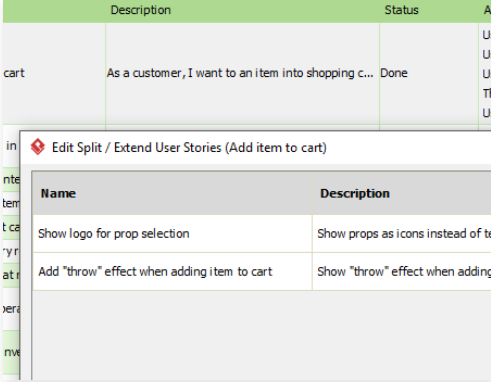Screen dimensions: 491x382
Task: Click "Show props as icons instead" description cell
Action: [402, 234]
